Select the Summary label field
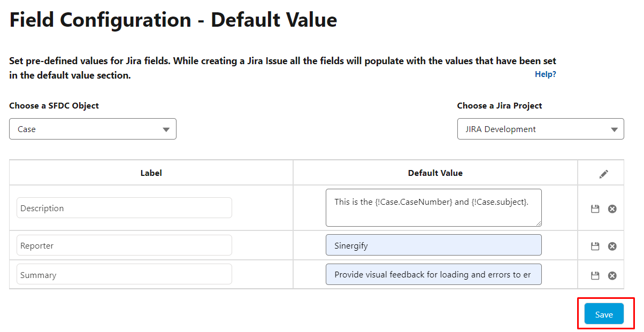Screen dimensions: 644x332 124,274
